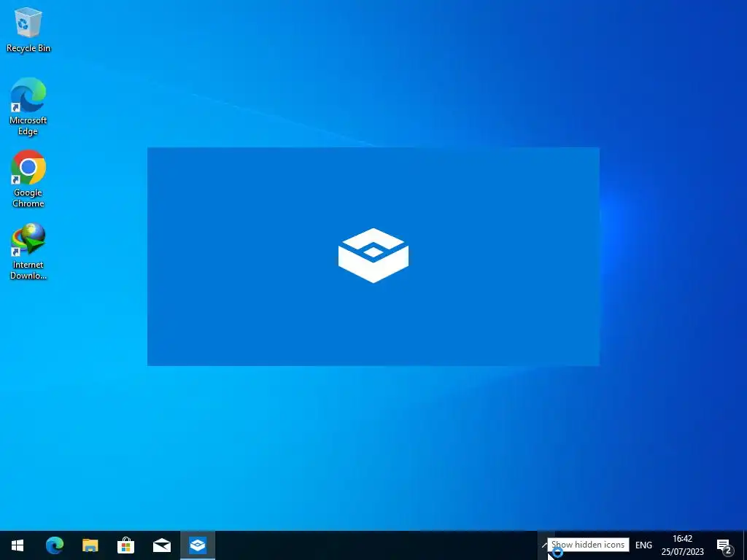Viewport: 747px width, 560px height.
Task: Select the Internet Download Manager desktop shortcut
Action: (28, 252)
